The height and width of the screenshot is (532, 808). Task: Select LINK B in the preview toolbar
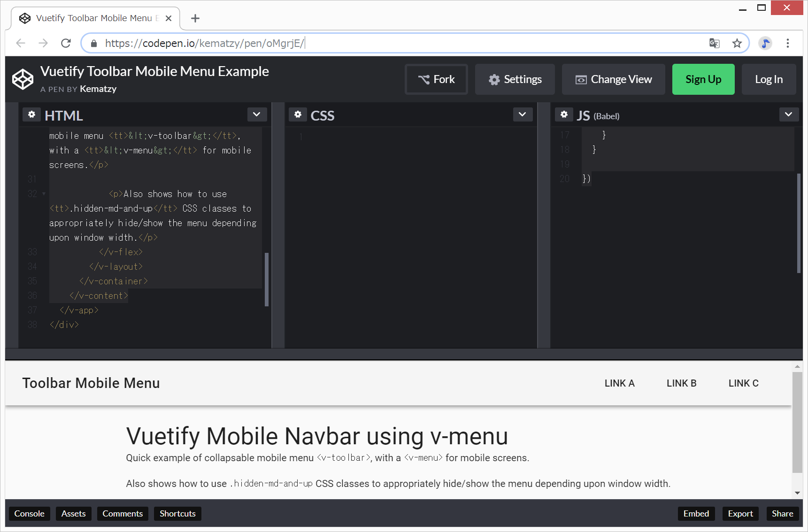(681, 383)
